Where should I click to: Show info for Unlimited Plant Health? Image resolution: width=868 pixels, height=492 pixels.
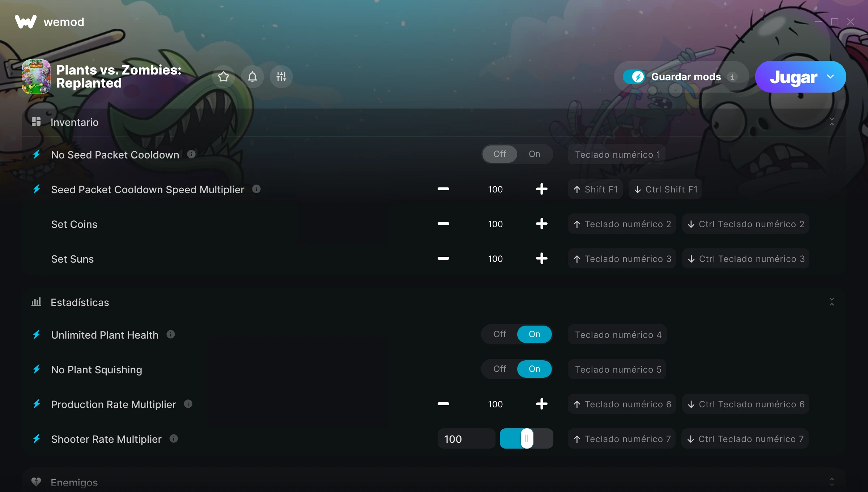coord(171,335)
